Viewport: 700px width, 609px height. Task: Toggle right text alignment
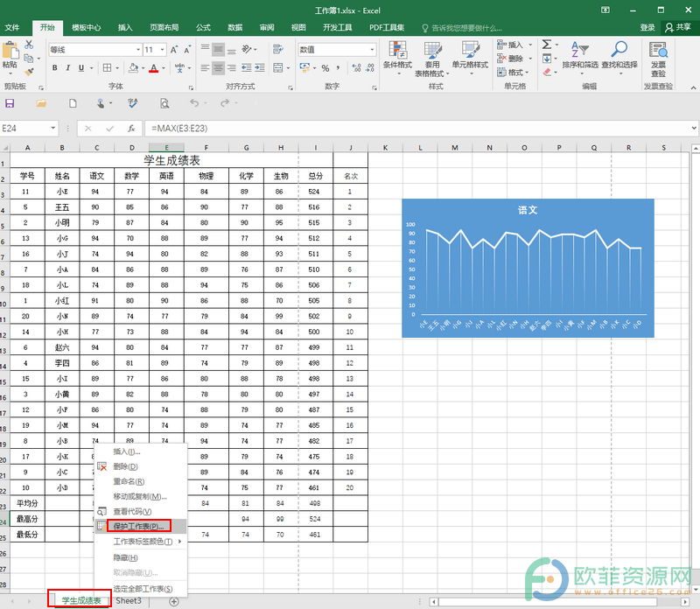click(232, 68)
